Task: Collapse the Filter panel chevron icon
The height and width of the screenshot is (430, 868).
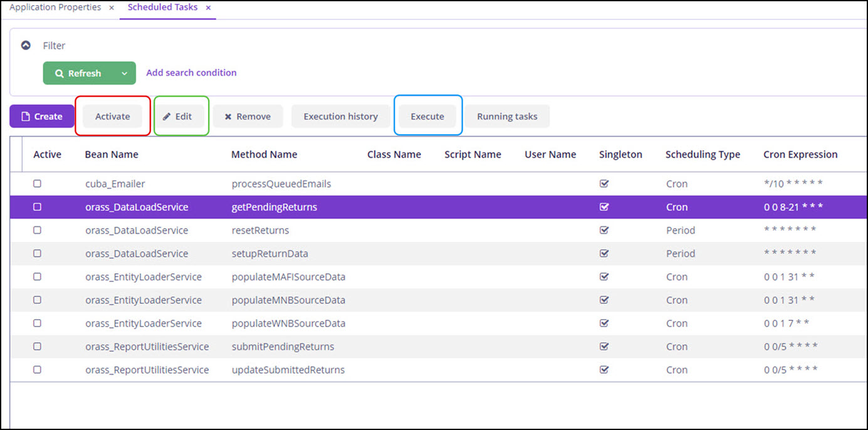Action: tap(26, 46)
